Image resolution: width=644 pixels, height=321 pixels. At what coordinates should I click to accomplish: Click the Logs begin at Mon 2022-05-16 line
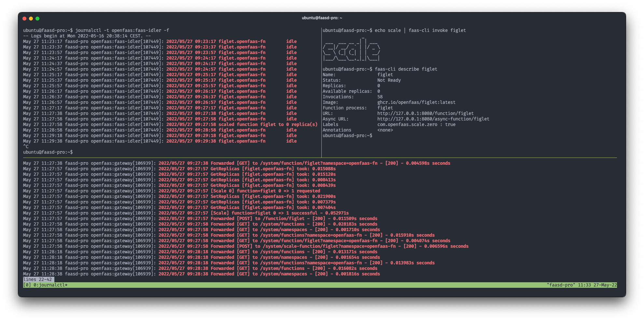click(87, 36)
